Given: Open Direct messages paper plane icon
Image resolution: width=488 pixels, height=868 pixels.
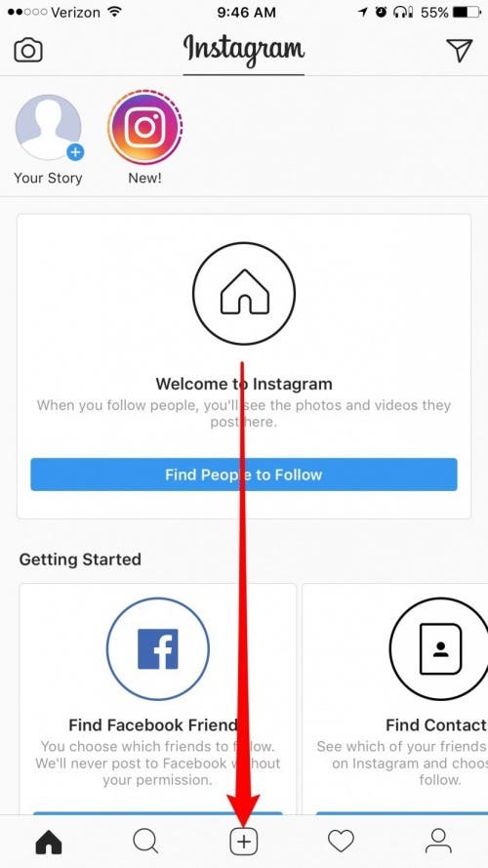Looking at the screenshot, I should pos(460,50).
